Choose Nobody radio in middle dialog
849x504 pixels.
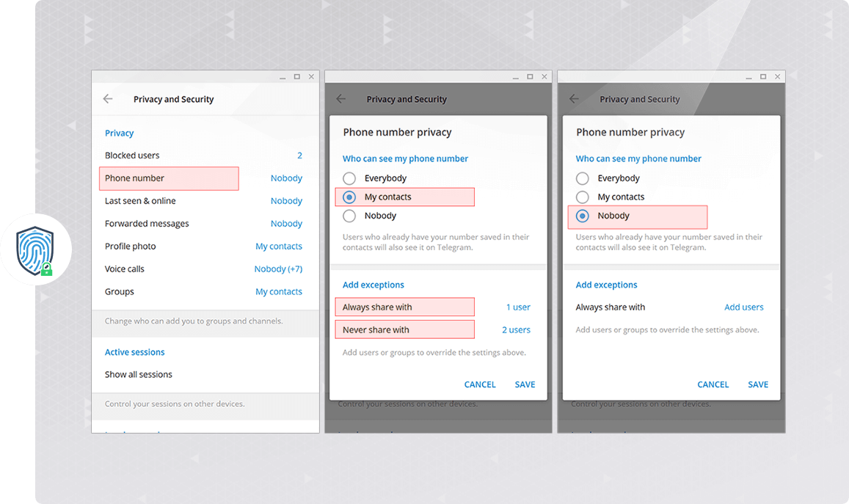[x=349, y=216]
